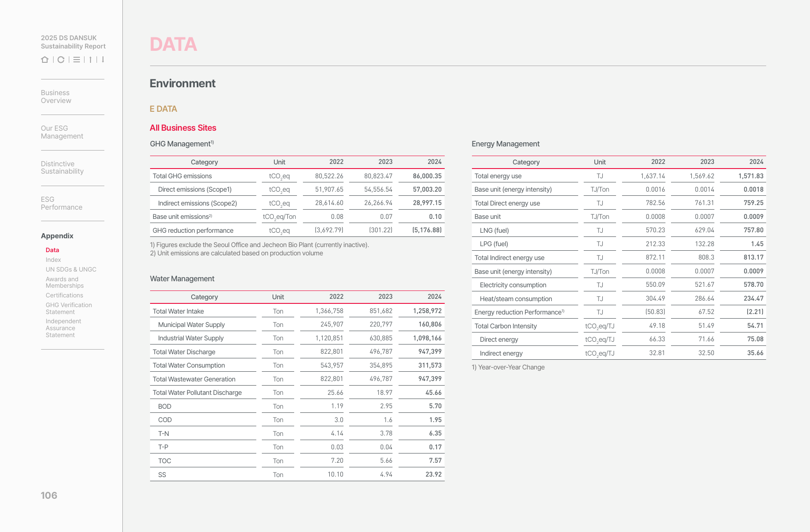This screenshot has height=532, width=810.
Task: Click the 'BOD' row label
Action: click(164, 406)
